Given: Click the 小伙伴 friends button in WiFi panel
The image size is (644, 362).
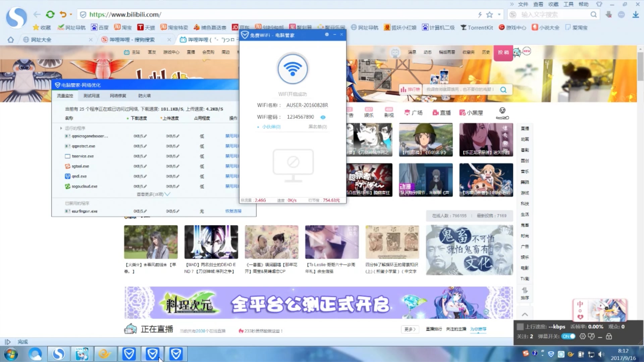Looking at the screenshot, I should tap(270, 127).
